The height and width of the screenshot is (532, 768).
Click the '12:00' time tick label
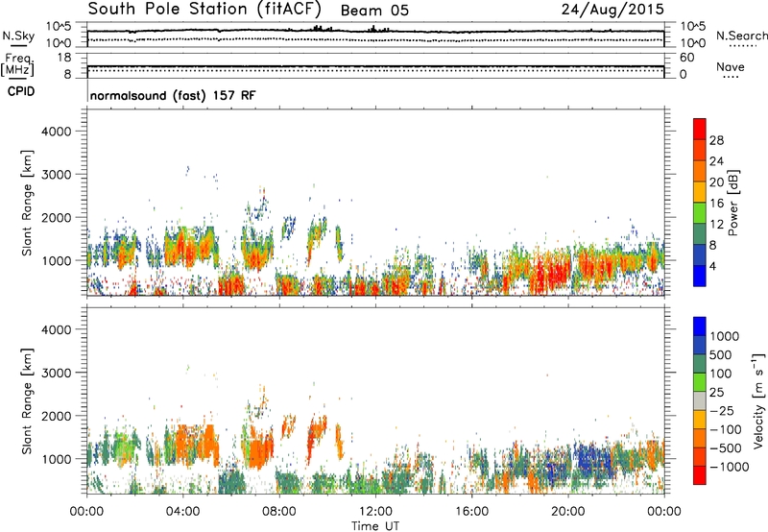pyautogui.click(x=375, y=512)
